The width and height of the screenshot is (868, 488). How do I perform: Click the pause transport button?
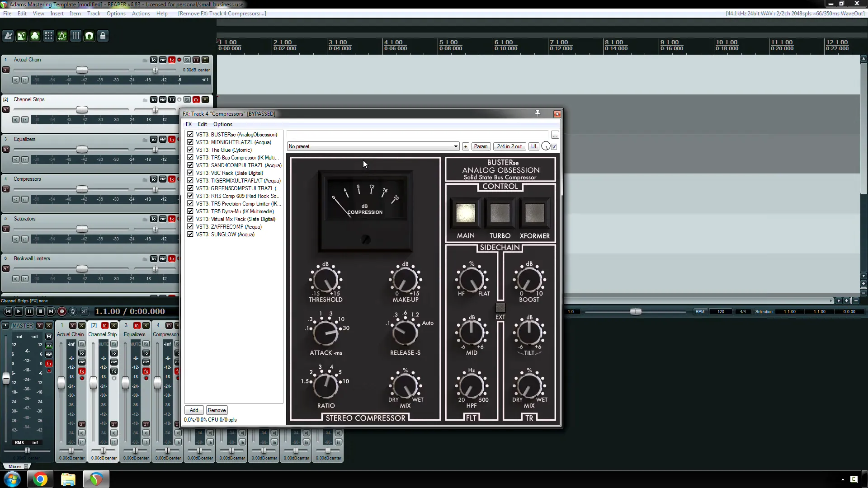click(x=29, y=311)
